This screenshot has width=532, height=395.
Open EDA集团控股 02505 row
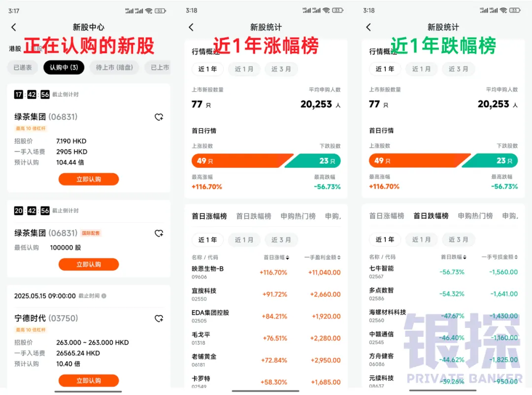click(x=266, y=316)
